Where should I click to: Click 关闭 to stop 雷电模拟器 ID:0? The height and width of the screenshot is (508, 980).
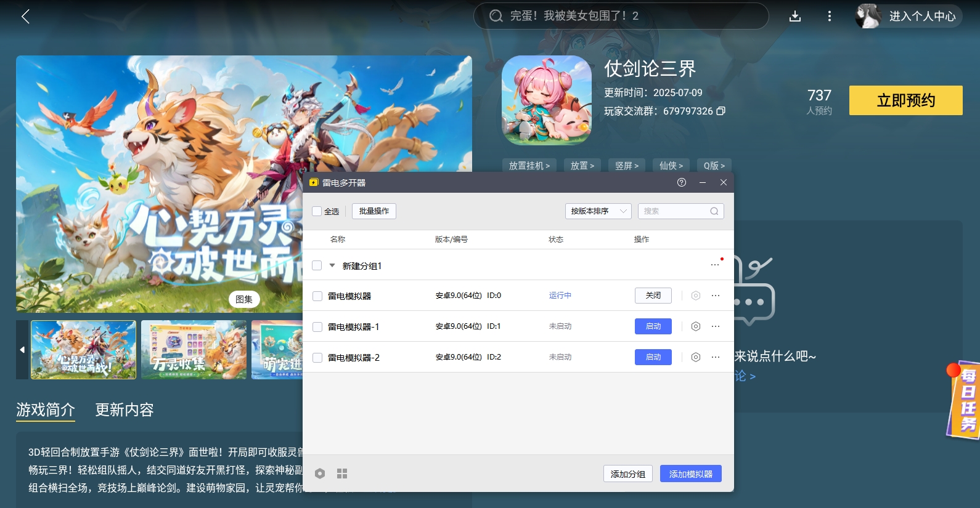(653, 296)
